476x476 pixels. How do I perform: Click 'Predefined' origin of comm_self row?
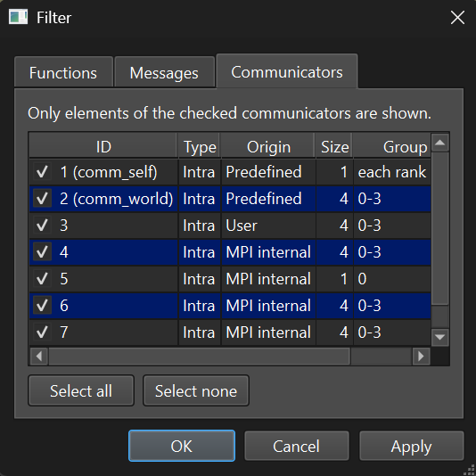268,172
